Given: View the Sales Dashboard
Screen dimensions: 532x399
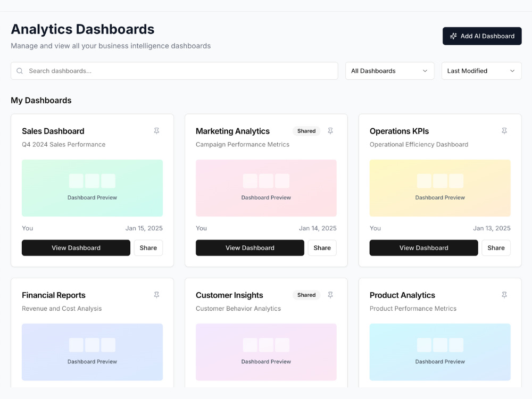Looking at the screenshot, I should click(76, 248).
